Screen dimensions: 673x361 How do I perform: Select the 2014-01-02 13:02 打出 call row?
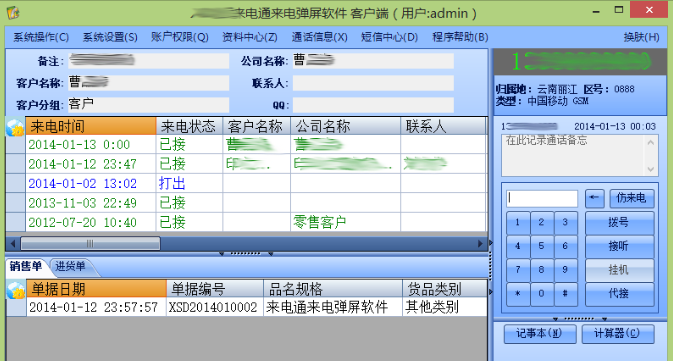click(x=246, y=184)
